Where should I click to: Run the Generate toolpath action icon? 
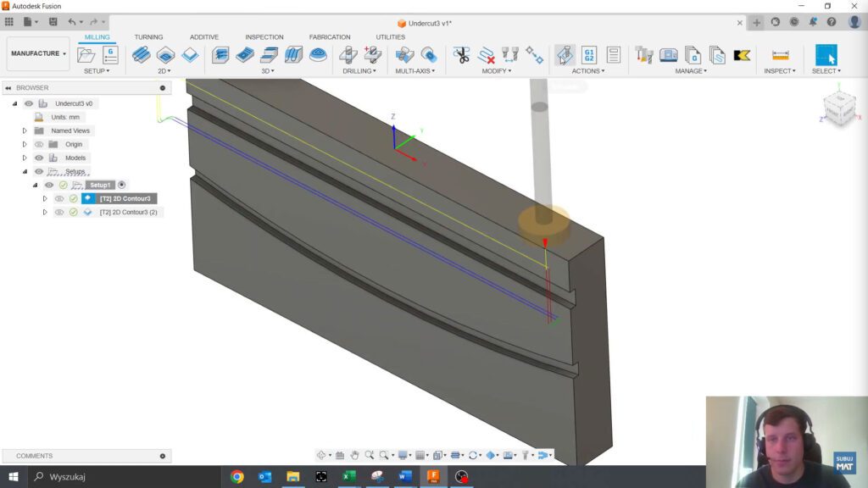pyautogui.click(x=563, y=57)
